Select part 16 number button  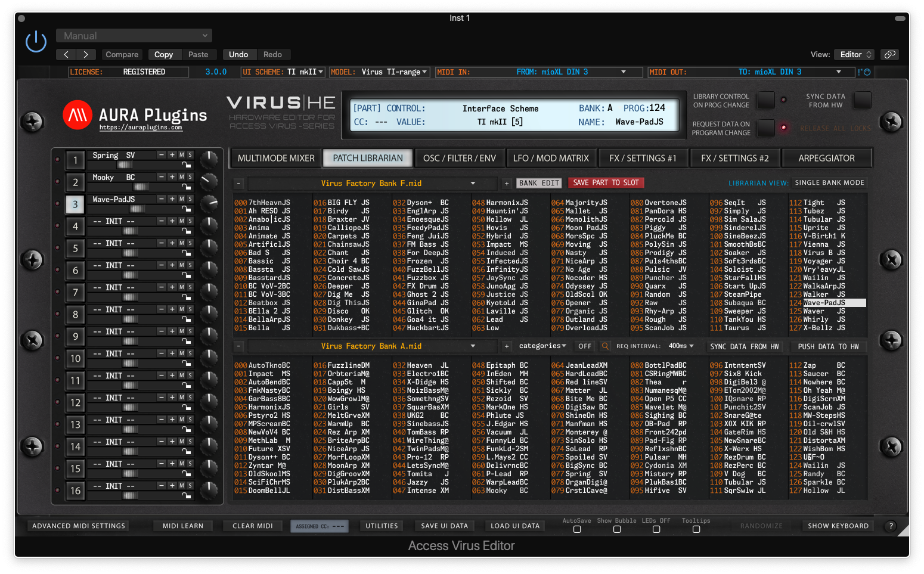pos(75,491)
